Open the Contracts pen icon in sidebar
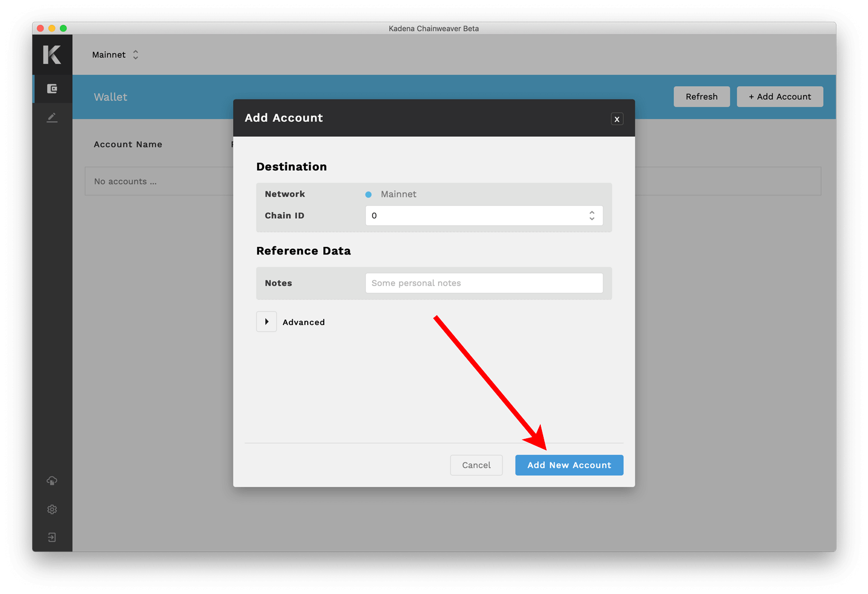The width and height of the screenshot is (868, 594). 52,117
